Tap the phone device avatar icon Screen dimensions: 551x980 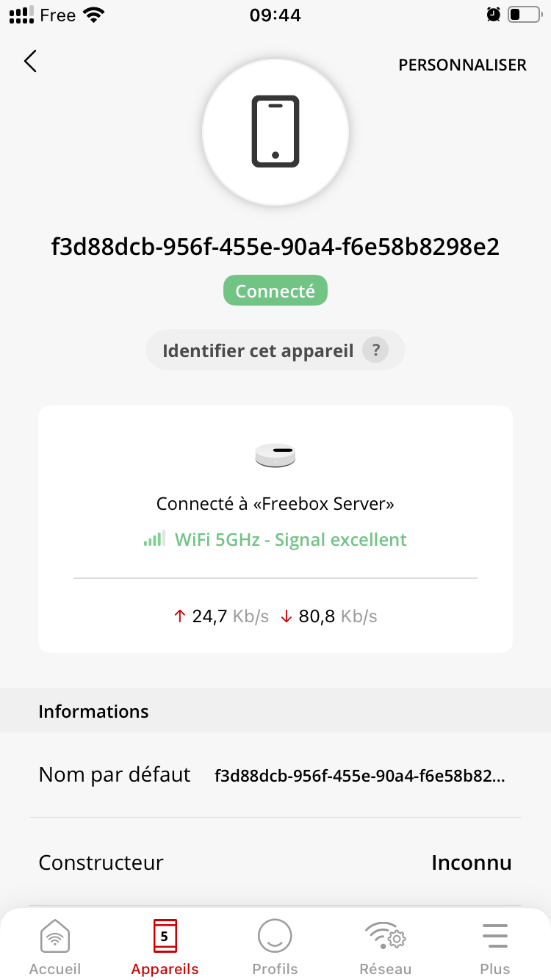click(275, 131)
